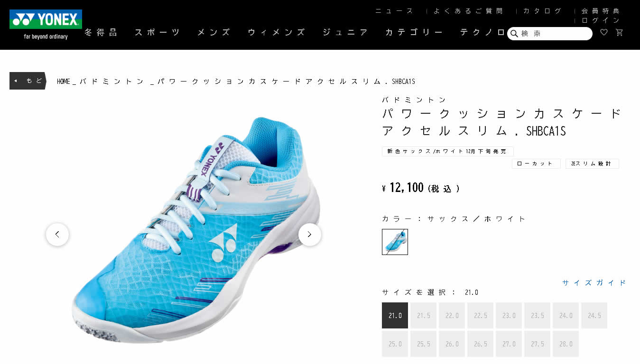Open the メンズ navigation menu
The image size is (640, 364).
click(x=214, y=32)
